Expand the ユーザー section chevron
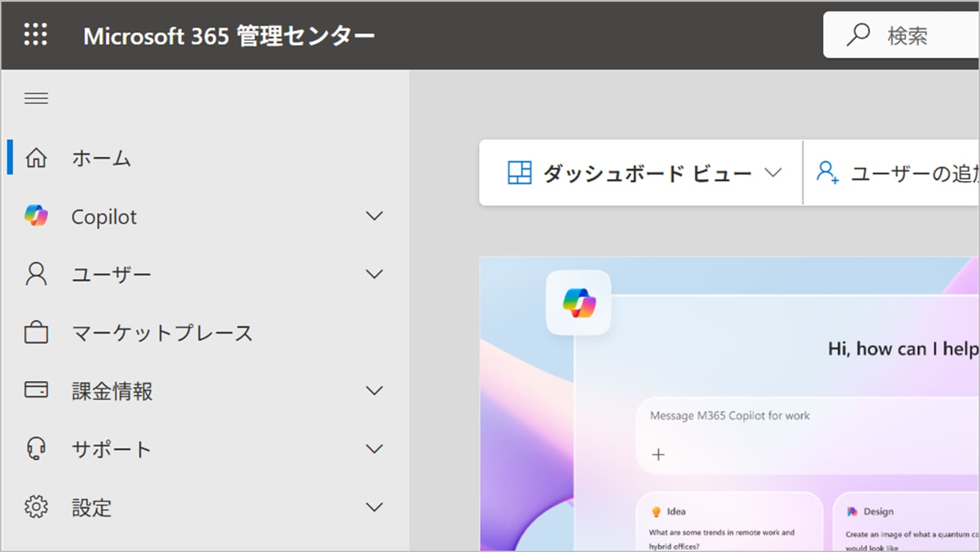The image size is (980, 552). click(x=374, y=274)
